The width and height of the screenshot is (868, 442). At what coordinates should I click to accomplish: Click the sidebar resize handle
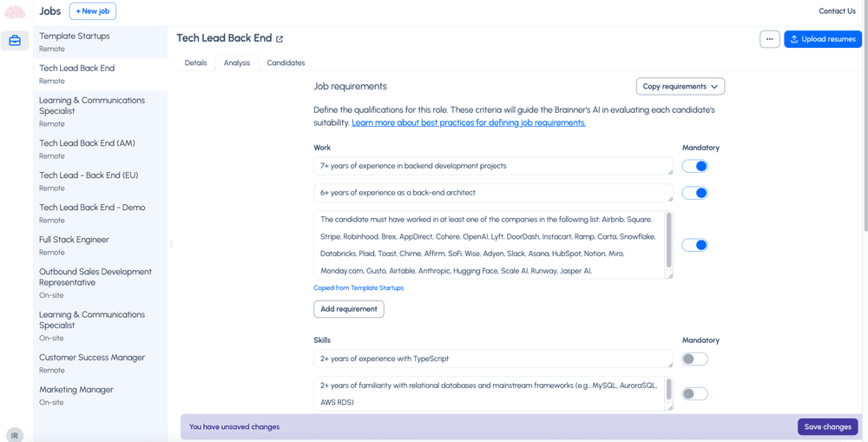click(x=171, y=244)
